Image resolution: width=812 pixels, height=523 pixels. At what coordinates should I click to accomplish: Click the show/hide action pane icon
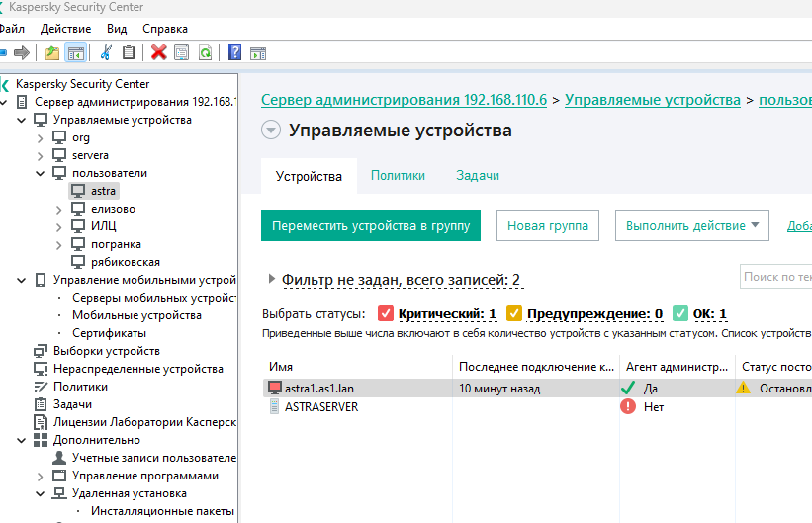click(258, 52)
